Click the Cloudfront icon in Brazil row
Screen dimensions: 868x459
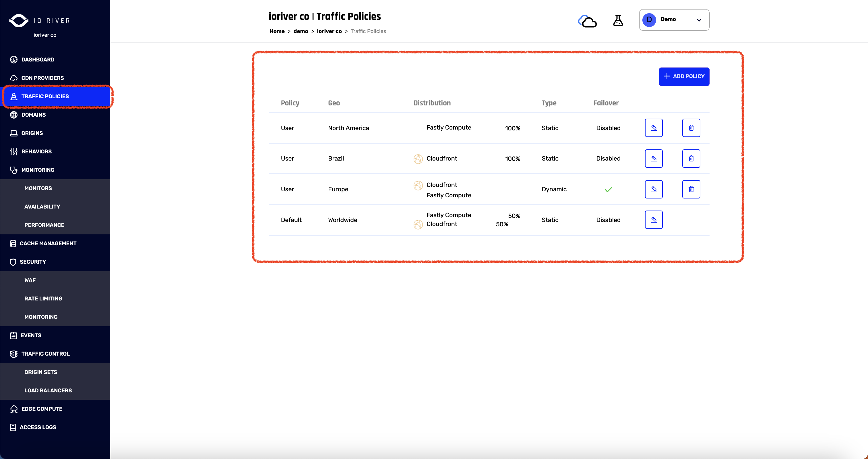pyautogui.click(x=418, y=159)
